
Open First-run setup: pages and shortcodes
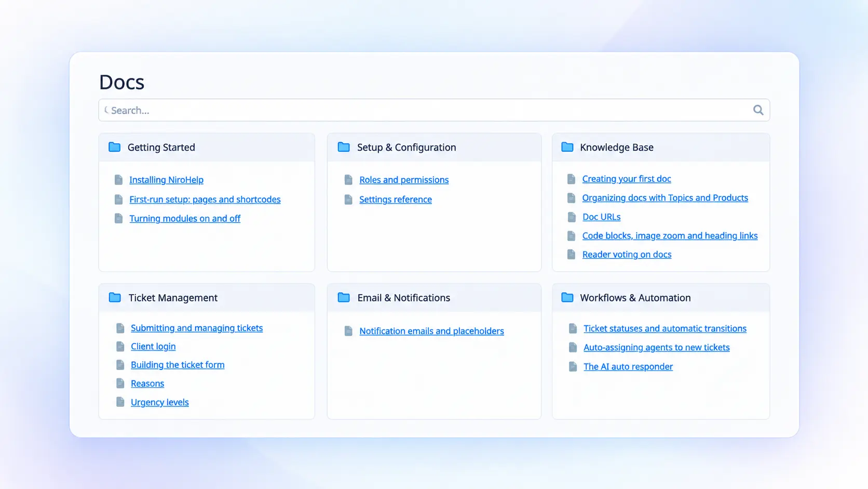point(205,200)
